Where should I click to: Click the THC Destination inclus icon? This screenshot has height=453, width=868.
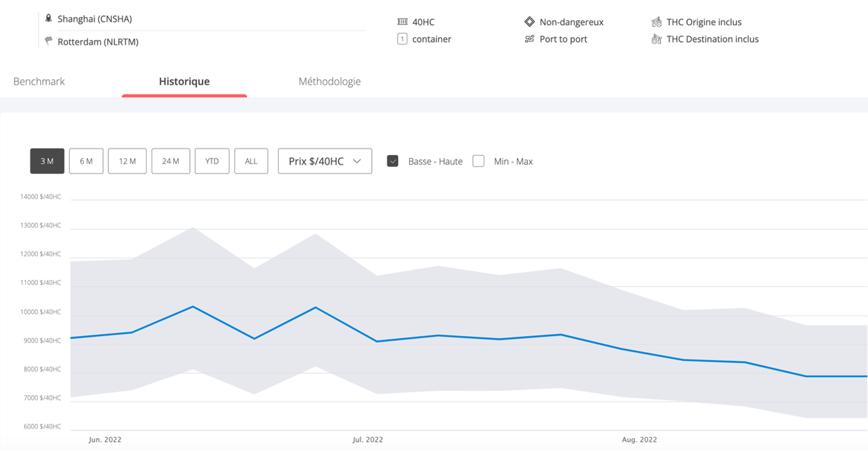coord(656,39)
